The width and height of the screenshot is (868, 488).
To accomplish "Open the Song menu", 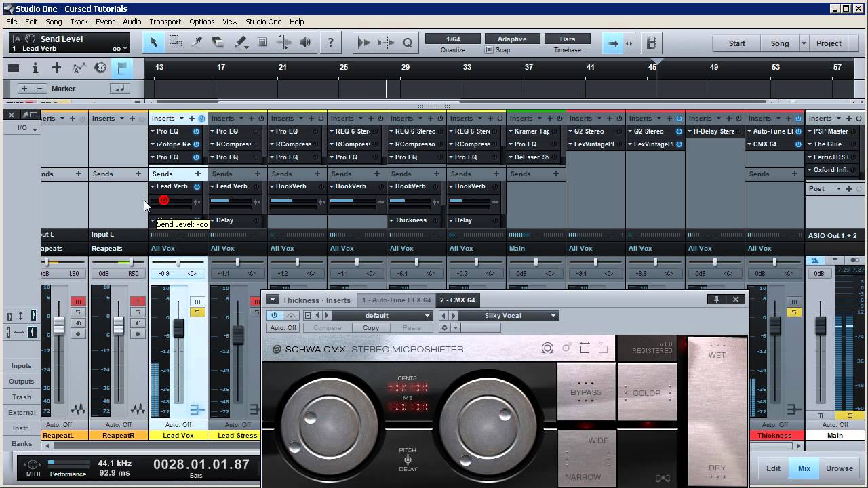I will pyautogui.click(x=54, y=22).
